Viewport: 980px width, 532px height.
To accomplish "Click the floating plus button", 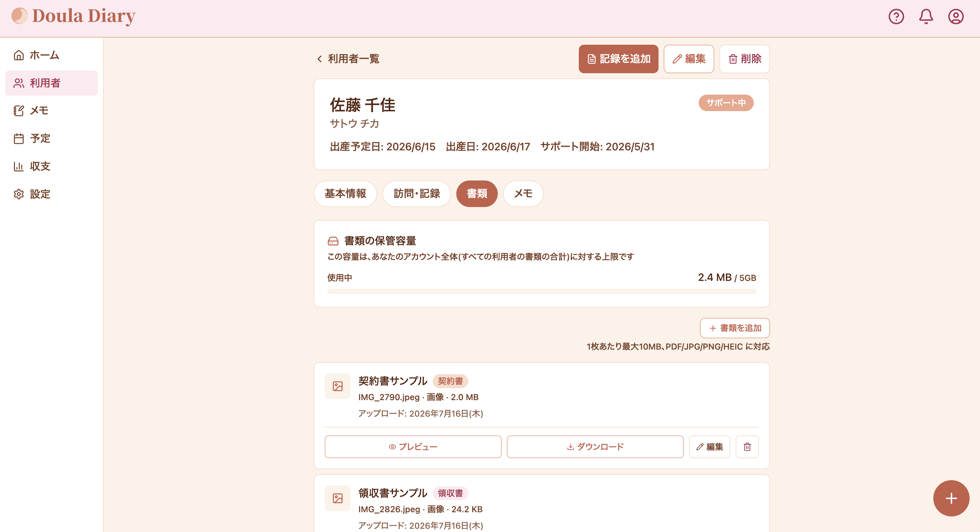I will click(x=951, y=498).
